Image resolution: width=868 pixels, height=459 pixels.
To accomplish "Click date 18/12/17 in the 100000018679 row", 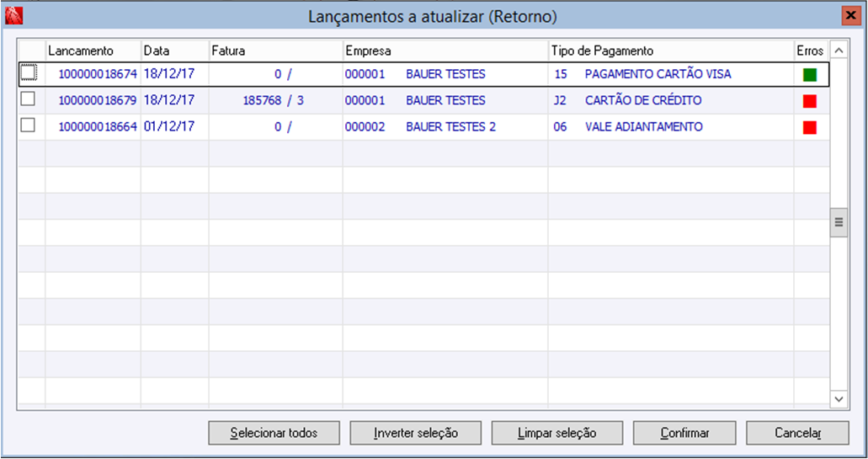I will coord(169,100).
